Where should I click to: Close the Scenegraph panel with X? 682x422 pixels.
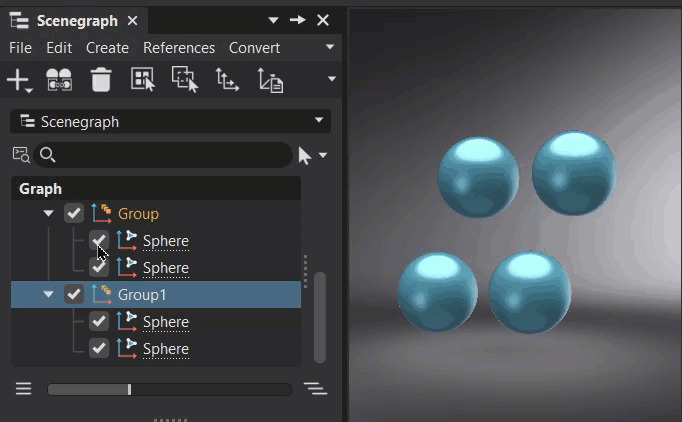click(x=323, y=20)
